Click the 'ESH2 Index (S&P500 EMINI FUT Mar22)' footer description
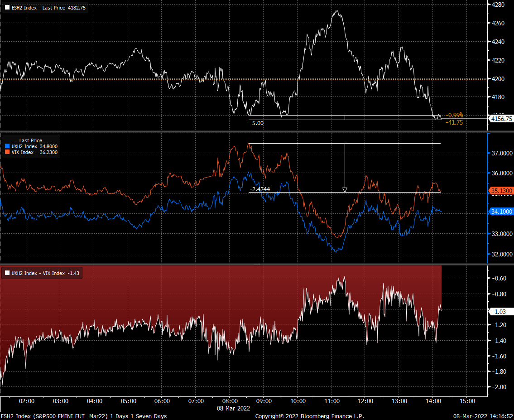This screenshot has width=514, height=420. pyautogui.click(x=54, y=416)
